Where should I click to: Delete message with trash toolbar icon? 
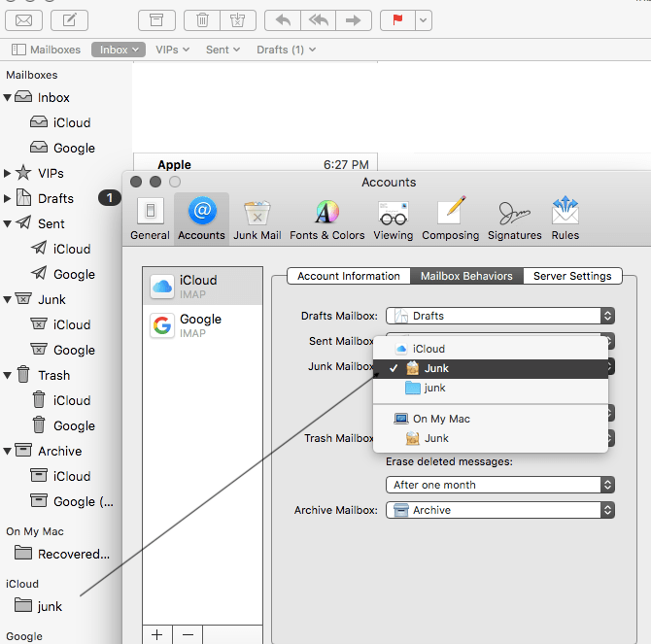(x=202, y=20)
